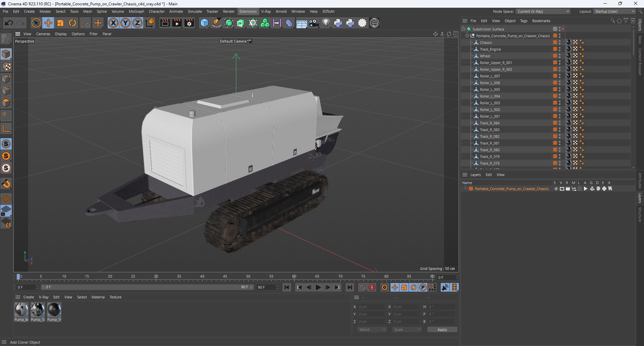Toggle layer solo dot
This screenshot has width=644, height=346.
click(556, 189)
